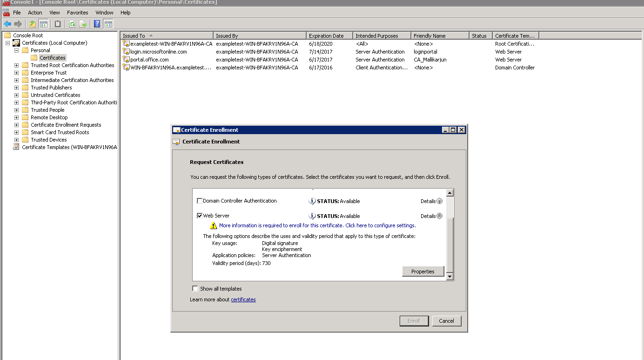
Task: Collapse Web Server Details chevron
Action: (439, 216)
